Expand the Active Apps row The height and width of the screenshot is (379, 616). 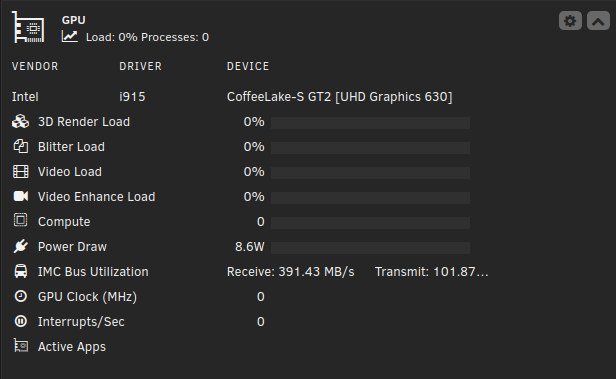[x=59, y=346]
